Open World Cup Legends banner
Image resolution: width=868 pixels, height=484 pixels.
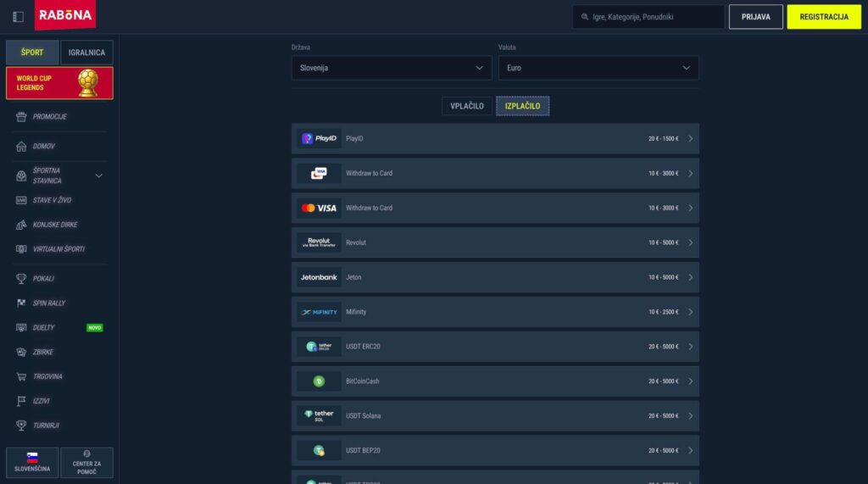pyautogui.click(x=59, y=83)
